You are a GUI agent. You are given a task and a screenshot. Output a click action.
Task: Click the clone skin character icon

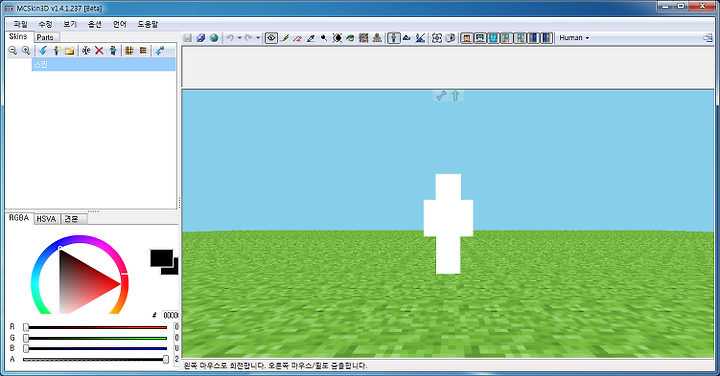click(112, 51)
